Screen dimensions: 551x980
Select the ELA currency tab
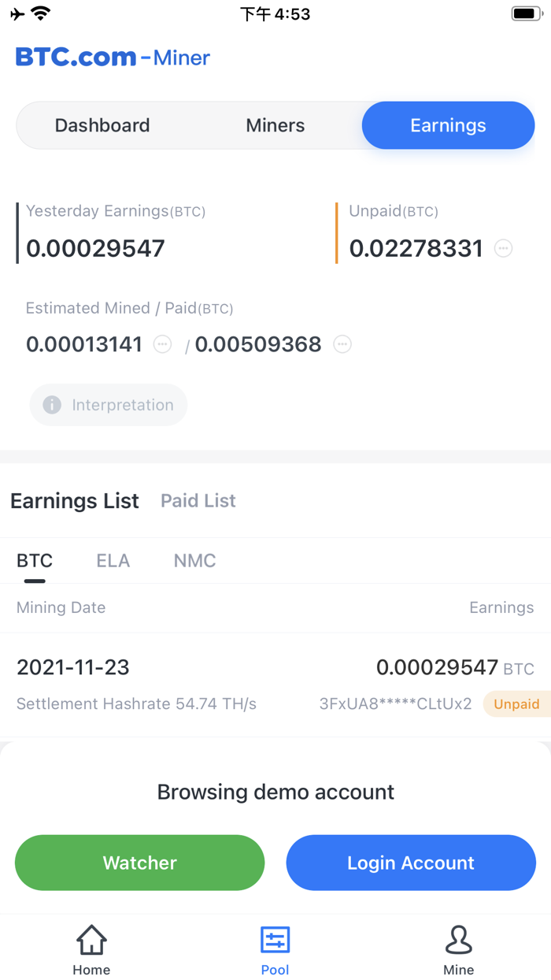coord(113,560)
